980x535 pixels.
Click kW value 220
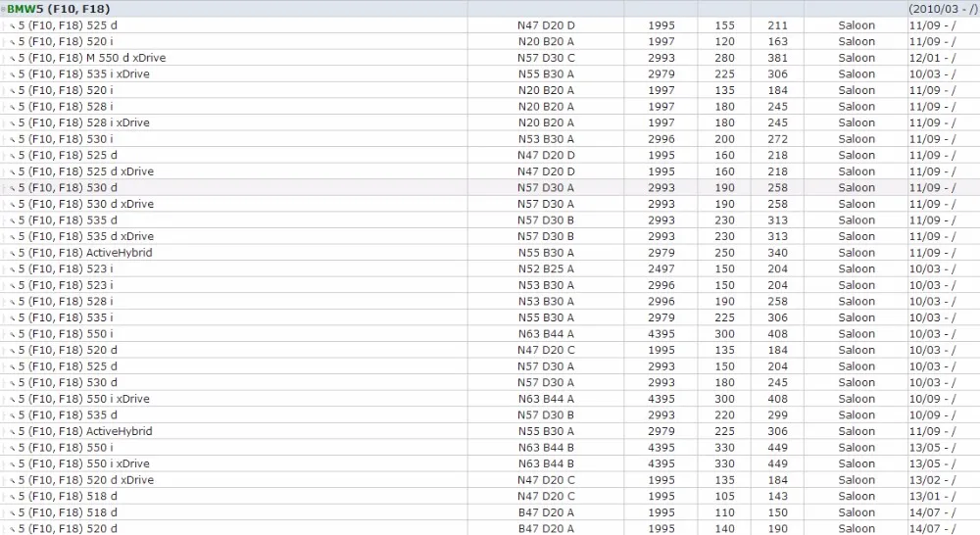pyautogui.click(x=725, y=415)
